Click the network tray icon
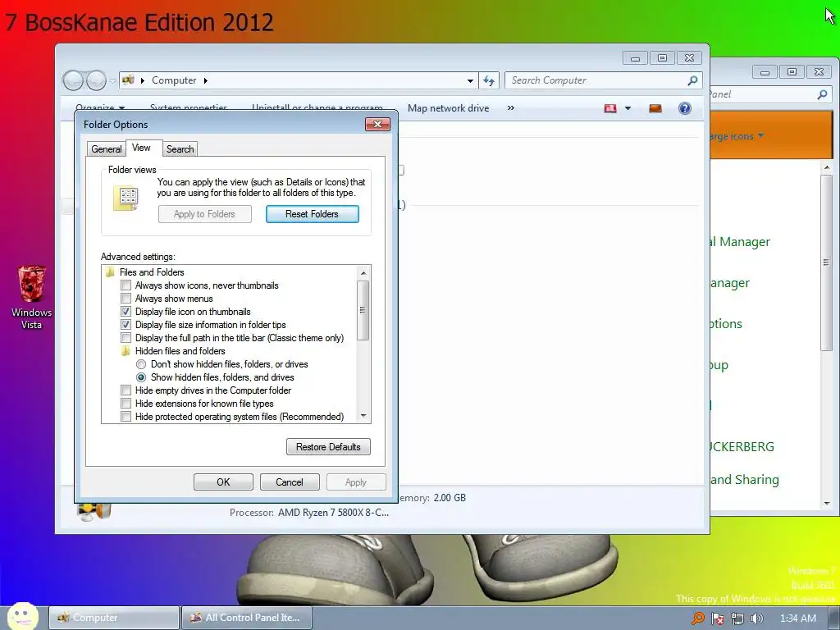Image resolution: width=840 pixels, height=630 pixels. [737, 619]
